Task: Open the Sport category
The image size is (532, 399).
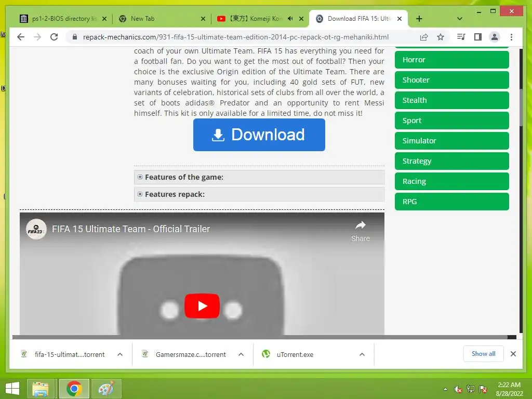Action: pyautogui.click(x=452, y=121)
